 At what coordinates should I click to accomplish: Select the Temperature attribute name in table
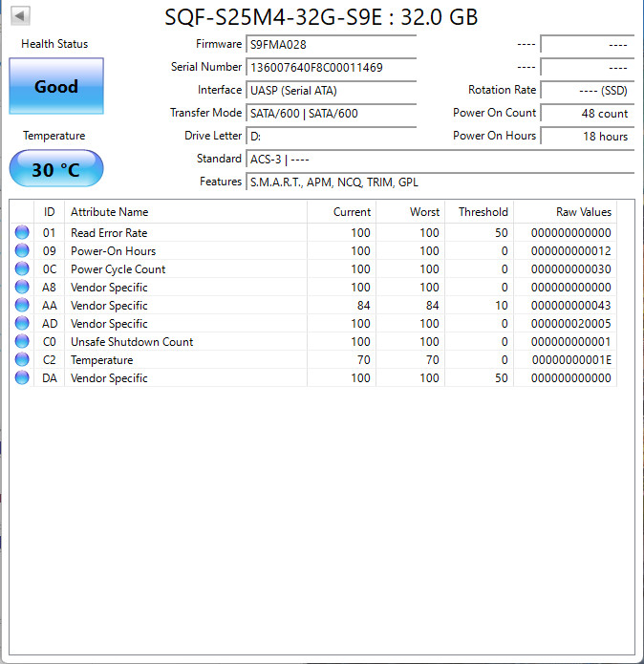101,360
